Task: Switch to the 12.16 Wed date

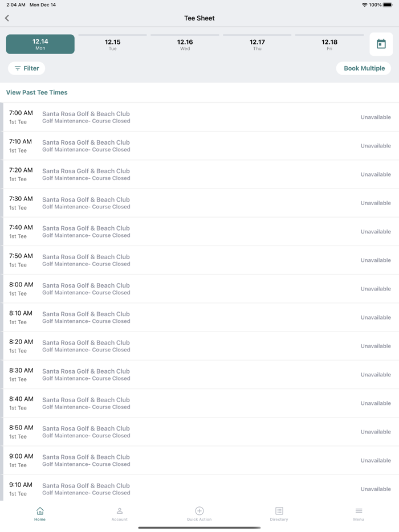Action: pos(185,44)
